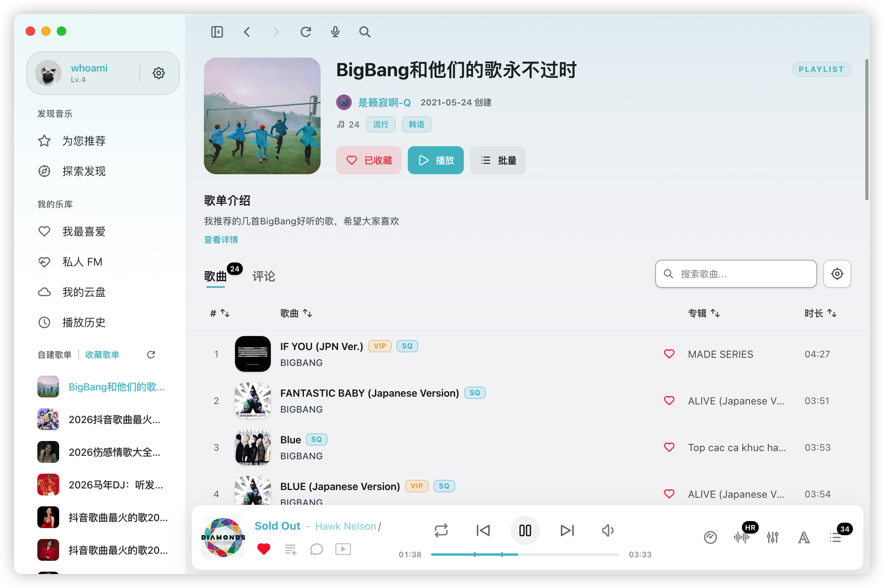Open 查看详情 link

tap(221, 240)
